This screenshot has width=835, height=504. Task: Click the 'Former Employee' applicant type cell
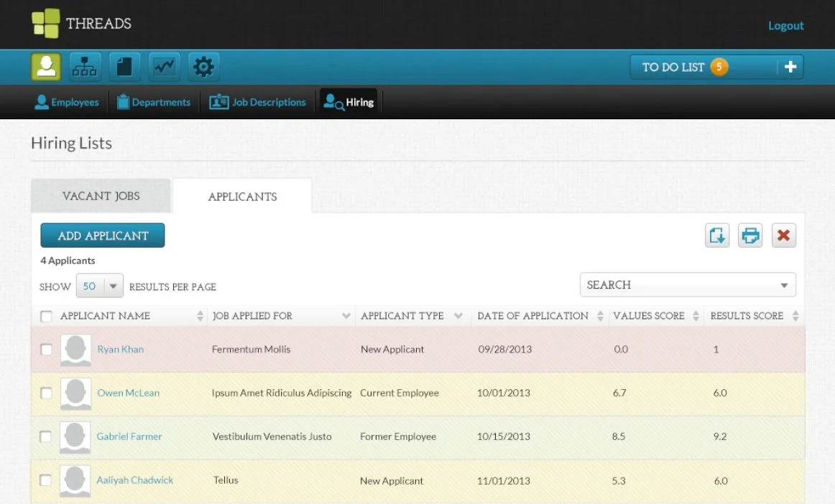click(x=398, y=437)
